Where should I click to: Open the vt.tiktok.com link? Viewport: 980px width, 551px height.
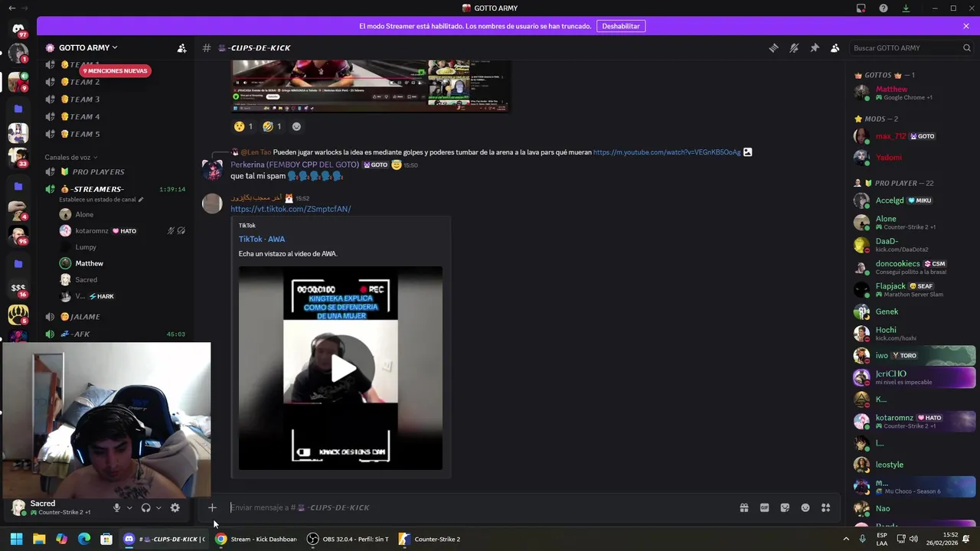(x=291, y=209)
